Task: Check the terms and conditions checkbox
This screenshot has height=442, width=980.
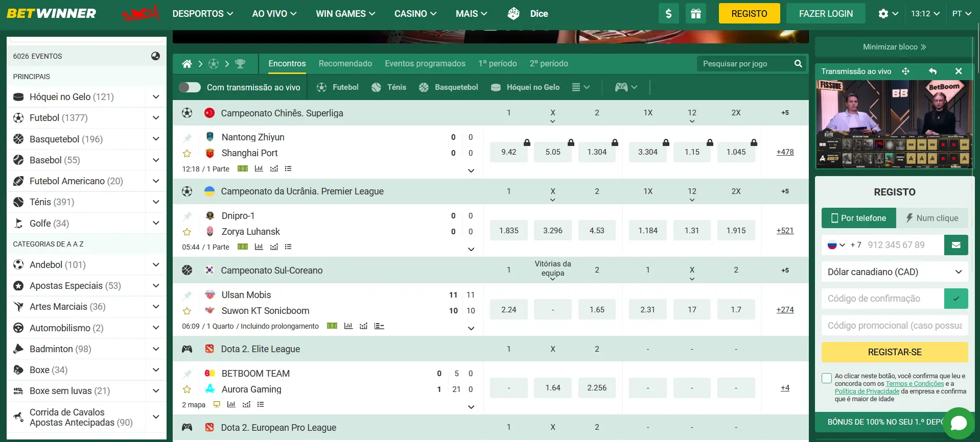Action: click(827, 378)
